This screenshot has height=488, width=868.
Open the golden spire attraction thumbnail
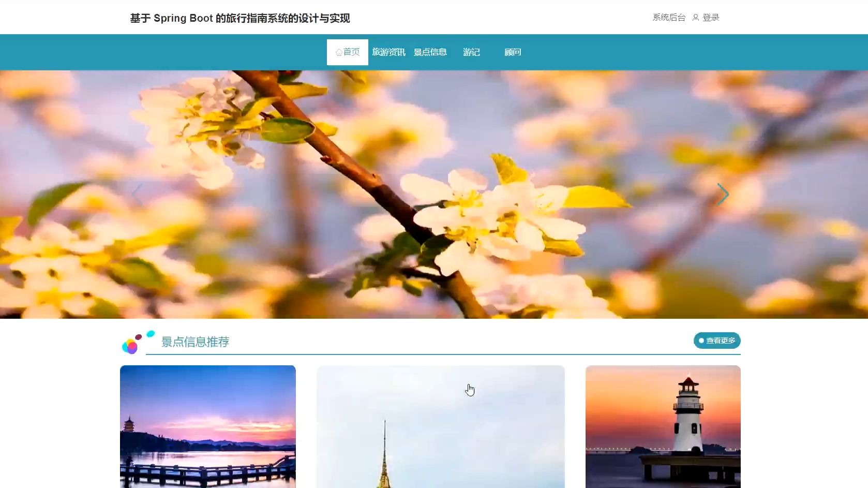(x=441, y=426)
